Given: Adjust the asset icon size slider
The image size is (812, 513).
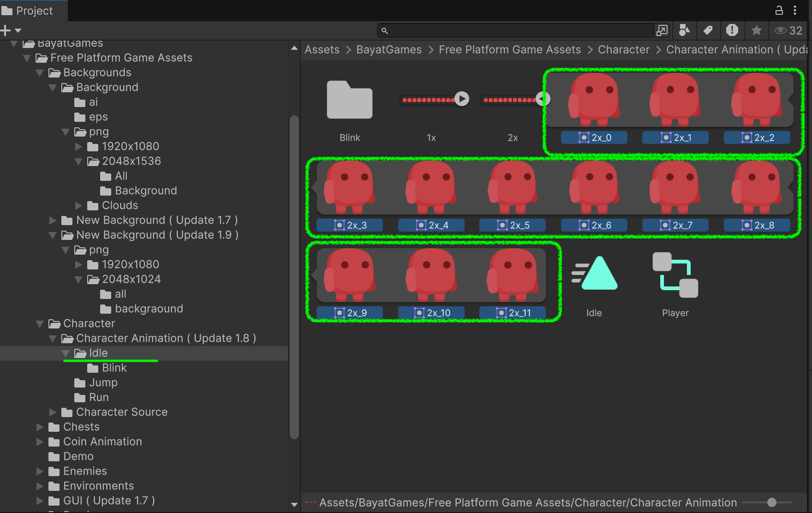Looking at the screenshot, I should click(x=771, y=502).
